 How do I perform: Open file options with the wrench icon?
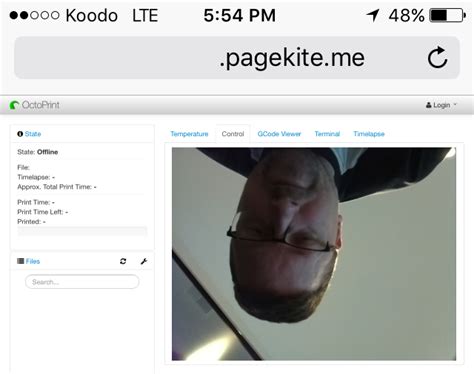coord(144,261)
